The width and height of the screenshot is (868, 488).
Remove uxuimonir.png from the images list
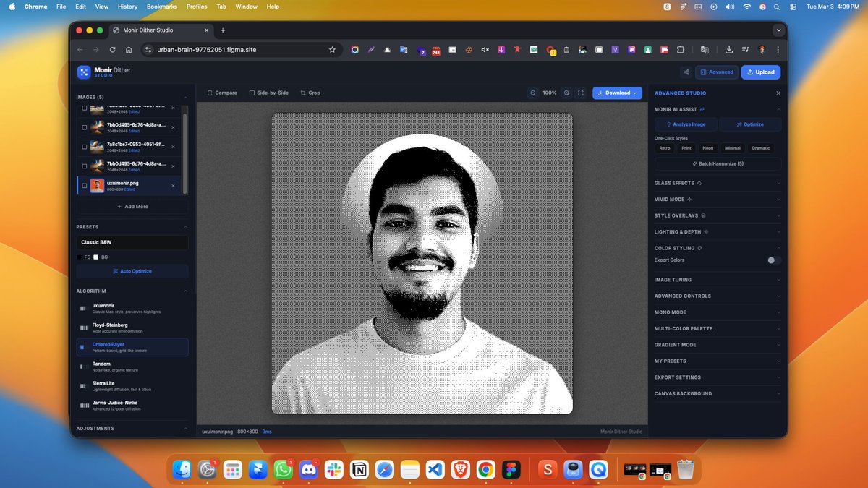pos(173,186)
